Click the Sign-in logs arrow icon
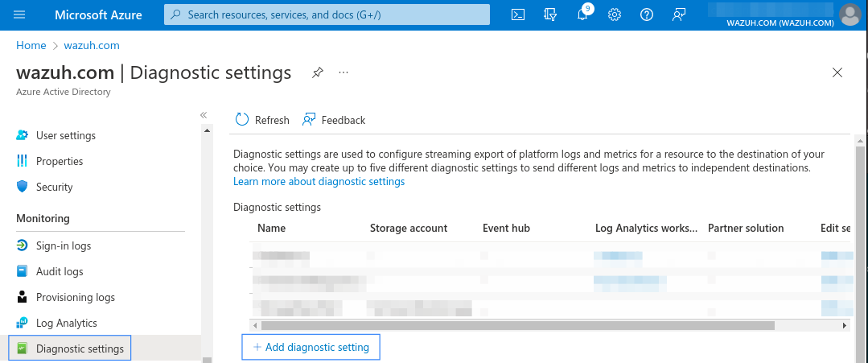 [23, 245]
